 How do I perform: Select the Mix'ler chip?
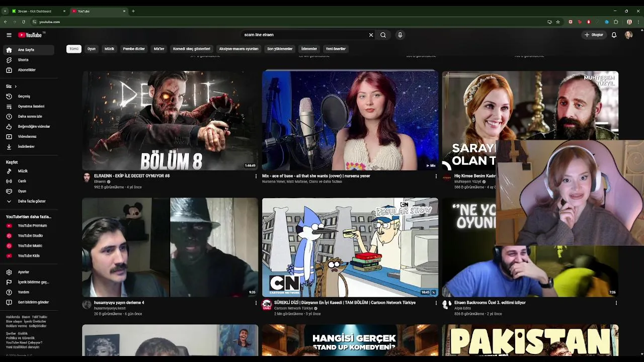159,49
